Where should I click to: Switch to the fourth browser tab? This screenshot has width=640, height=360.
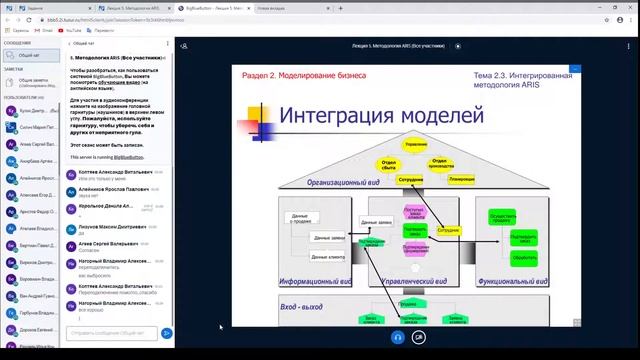293,8
